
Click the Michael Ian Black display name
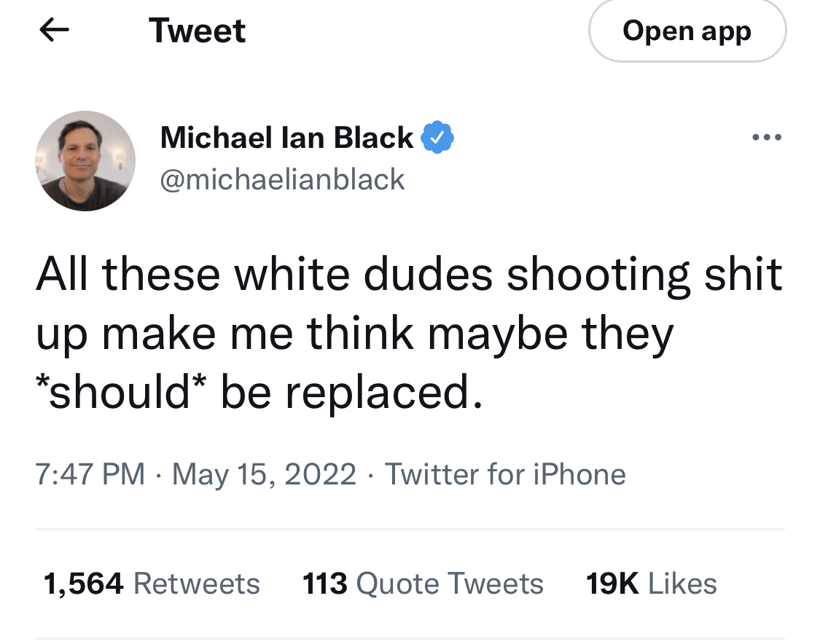[286, 137]
